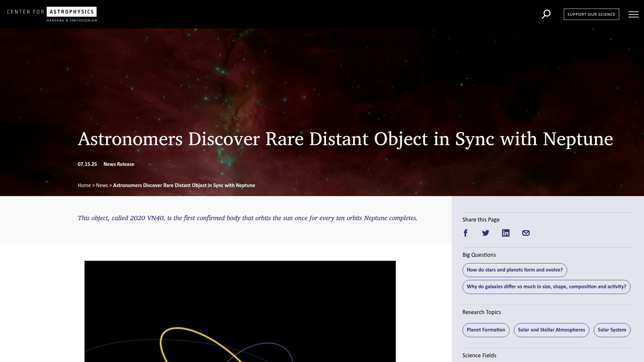Click the 'Science Fields' heading
The height and width of the screenshot is (362, 644).
tap(479, 356)
